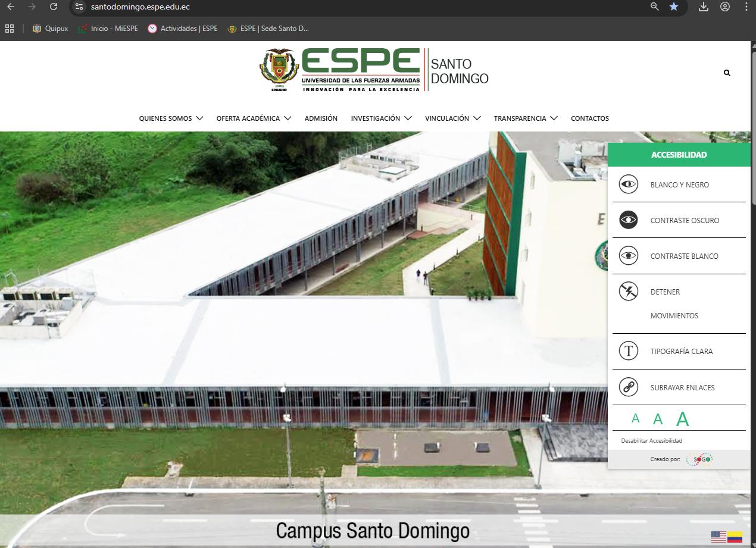This screenshot has width=756, height=548.
Task: Toggle the English language flag
Action: click(718, 536)
